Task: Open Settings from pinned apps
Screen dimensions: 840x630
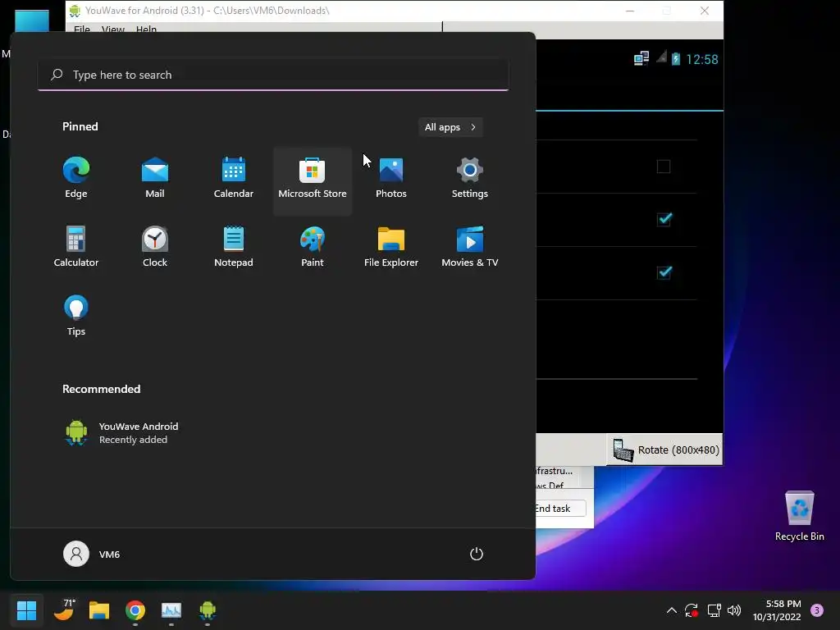Action: (470, 178)
